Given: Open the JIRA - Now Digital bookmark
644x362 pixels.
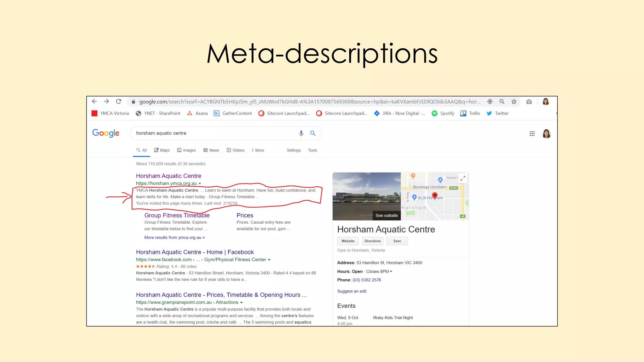Looking at the screenshot, I should pos(399,113).
